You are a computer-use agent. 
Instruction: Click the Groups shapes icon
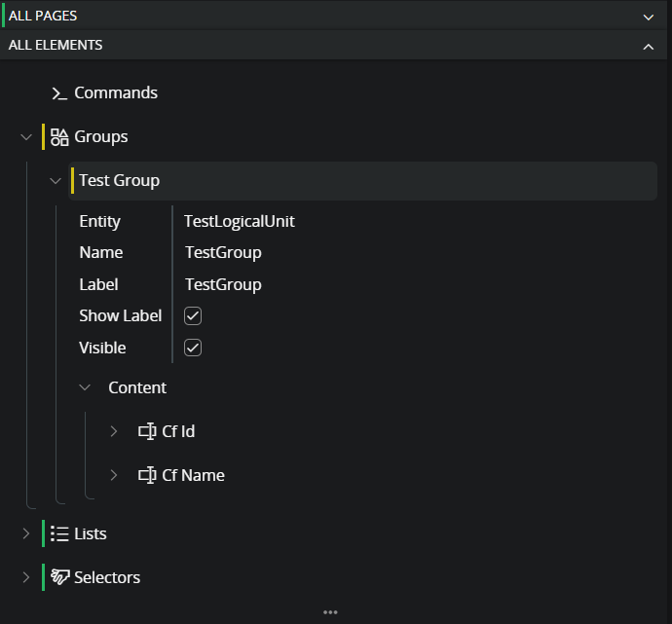tap(59, 137)
